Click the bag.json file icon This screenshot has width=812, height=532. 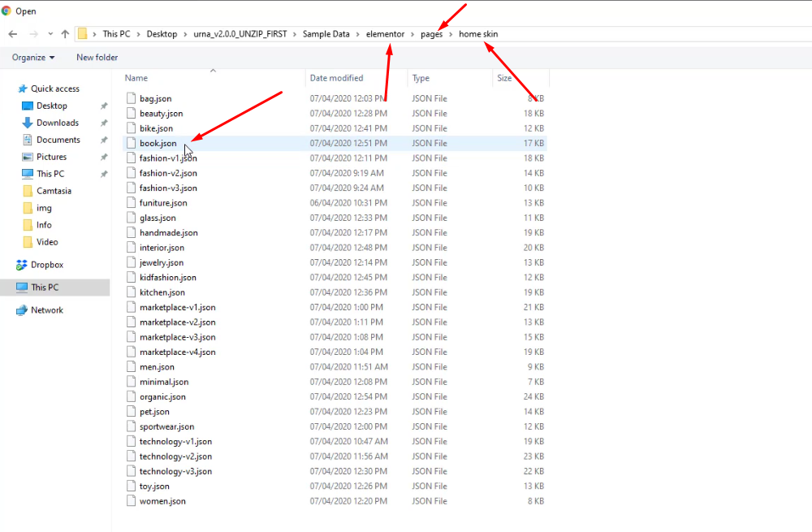[132, 98]
